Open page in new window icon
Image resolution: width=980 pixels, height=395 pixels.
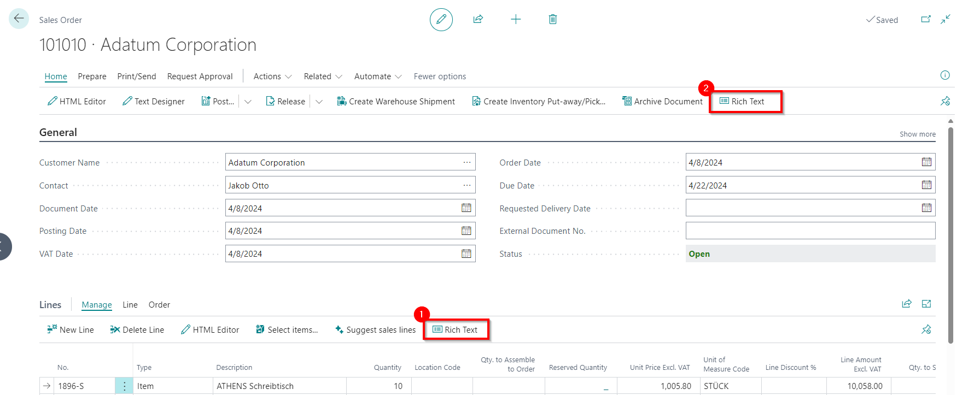[x=926, y=19]
